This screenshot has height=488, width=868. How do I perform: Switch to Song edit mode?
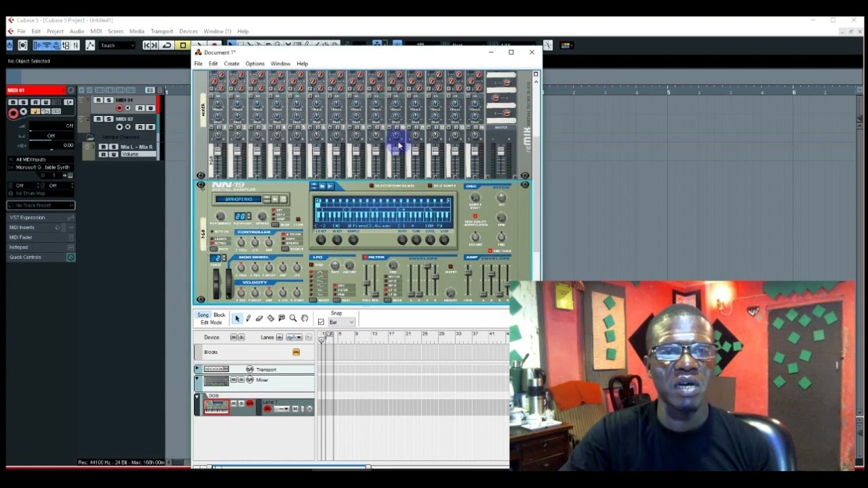pyautogui.click(x=203, y=315)
